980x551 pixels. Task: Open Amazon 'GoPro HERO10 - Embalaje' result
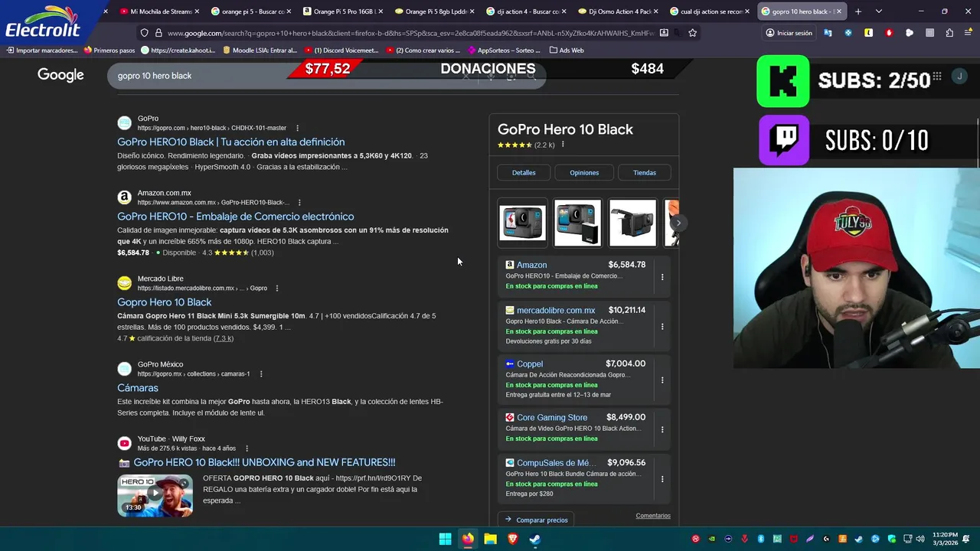tap(235, 217)
